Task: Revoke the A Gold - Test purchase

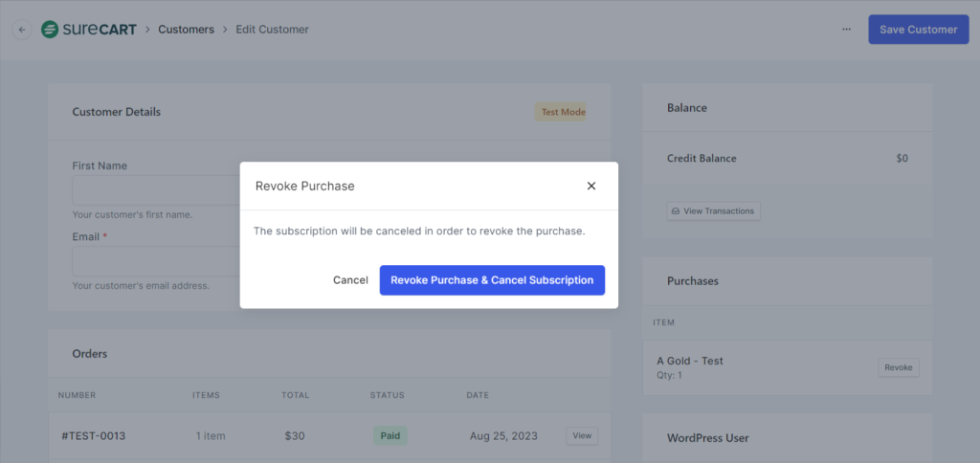Action: (x=899, y=367)
